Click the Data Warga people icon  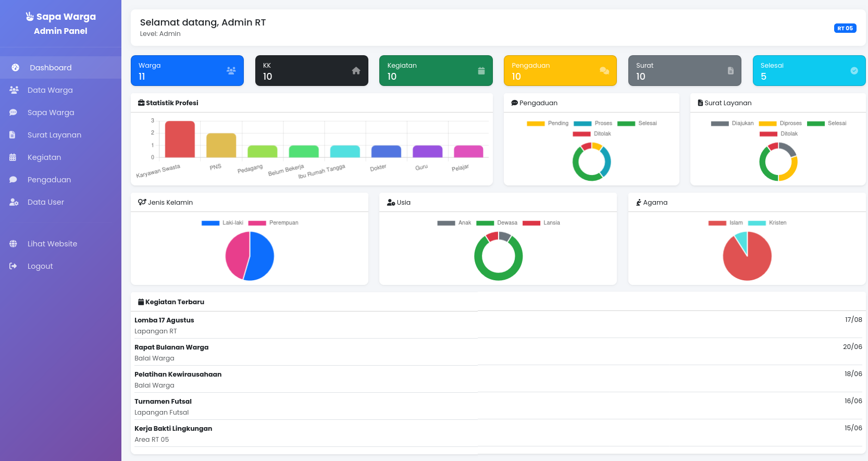coord(14,90)
